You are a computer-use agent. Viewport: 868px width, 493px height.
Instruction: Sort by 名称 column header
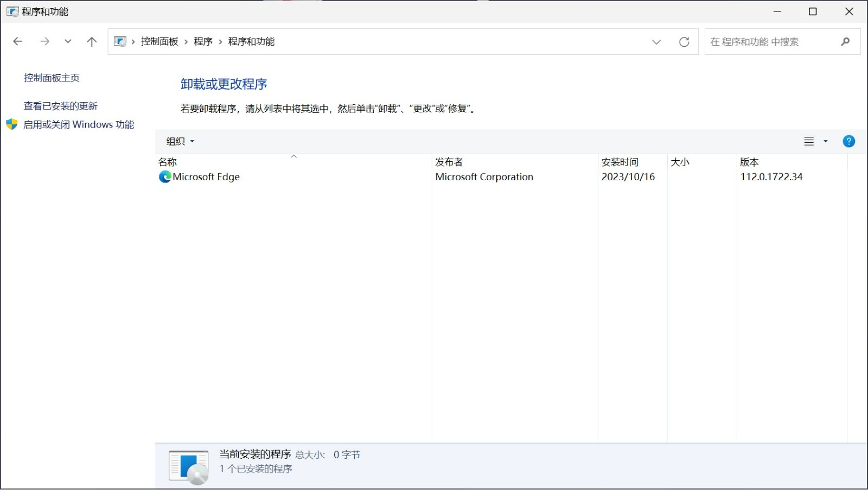coord(293,162)
